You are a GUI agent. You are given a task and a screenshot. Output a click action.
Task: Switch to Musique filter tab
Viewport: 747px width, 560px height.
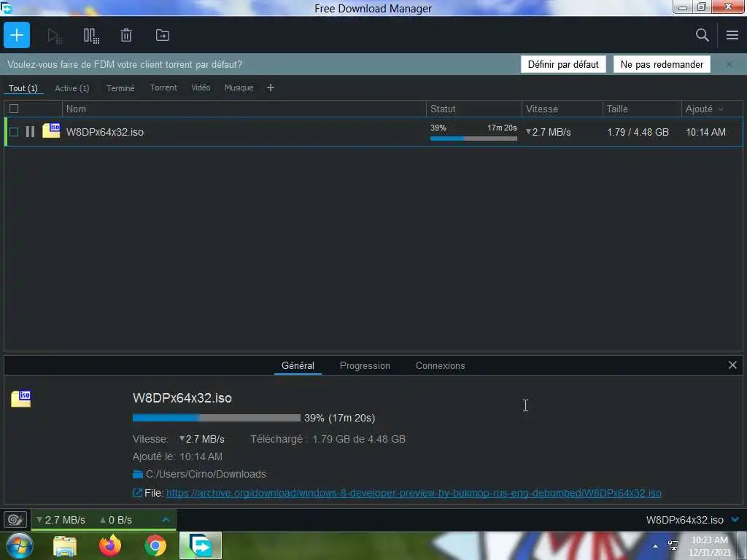click(x=239, y=87)
